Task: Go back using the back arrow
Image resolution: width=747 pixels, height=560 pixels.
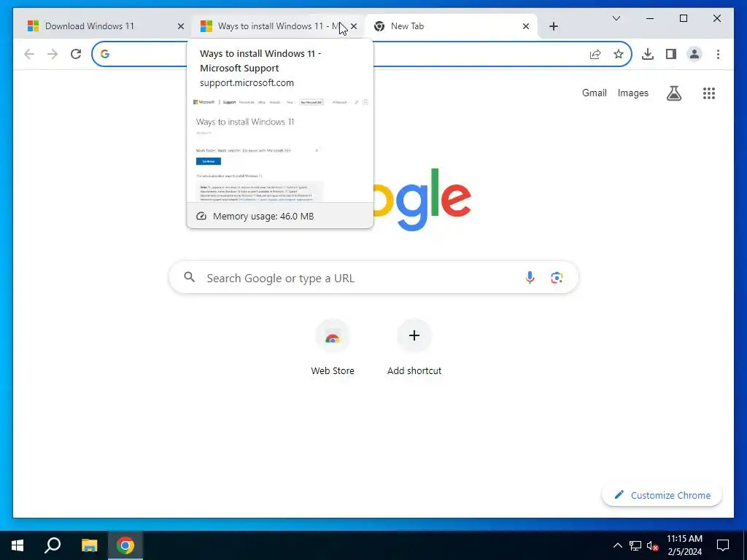Action: (x=29, y=54)
